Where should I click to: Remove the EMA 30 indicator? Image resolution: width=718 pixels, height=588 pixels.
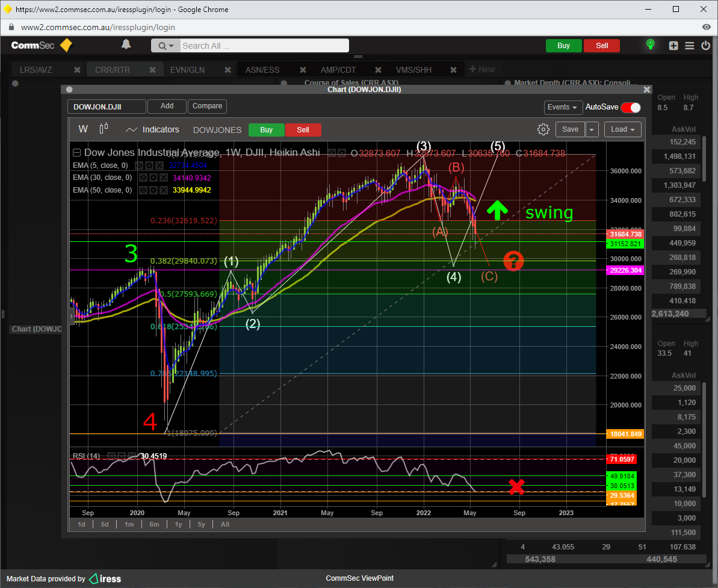click(164, 178)
